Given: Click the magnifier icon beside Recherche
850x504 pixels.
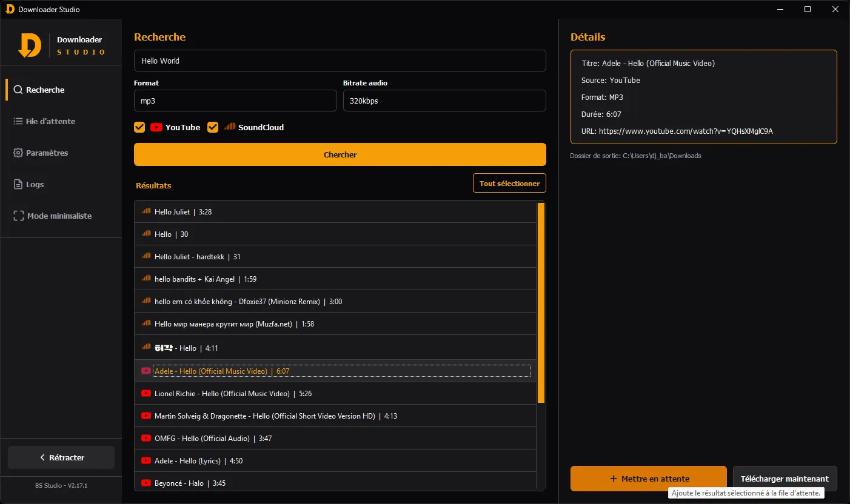Looking at the screenshot, I should pyautogui.click(x=18, y=90).
